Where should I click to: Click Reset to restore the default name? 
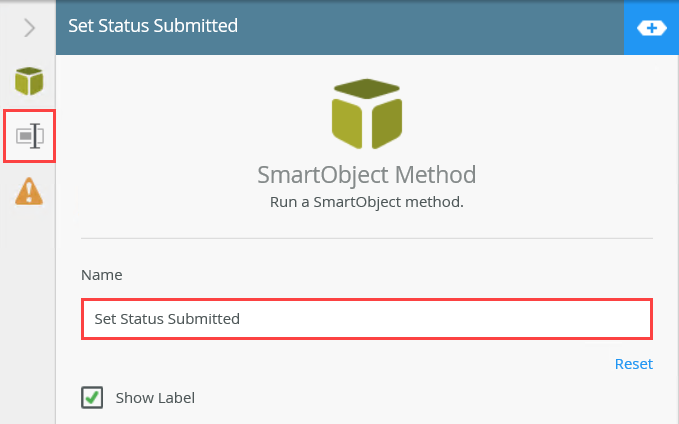pos(633,364)
